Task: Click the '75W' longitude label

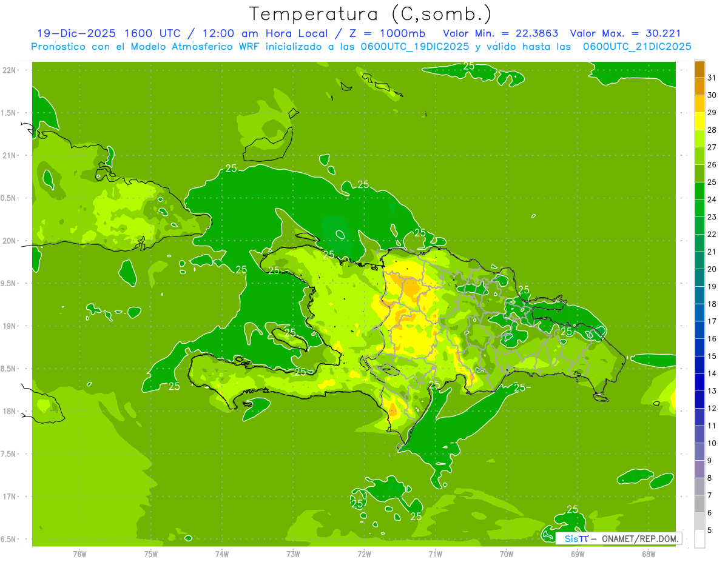Action: click(x=150, y=554)
